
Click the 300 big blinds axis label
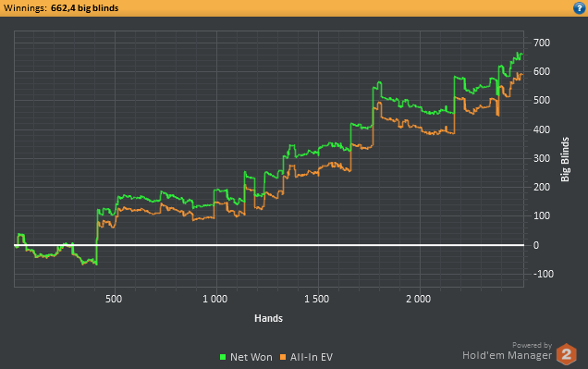tap(542, 158)
